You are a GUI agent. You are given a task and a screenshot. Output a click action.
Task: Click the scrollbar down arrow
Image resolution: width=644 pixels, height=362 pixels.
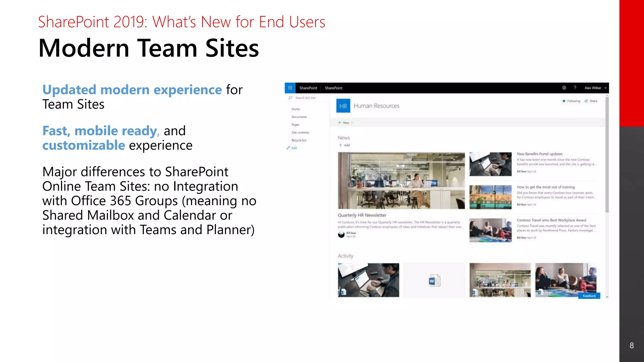click(607, 297)
